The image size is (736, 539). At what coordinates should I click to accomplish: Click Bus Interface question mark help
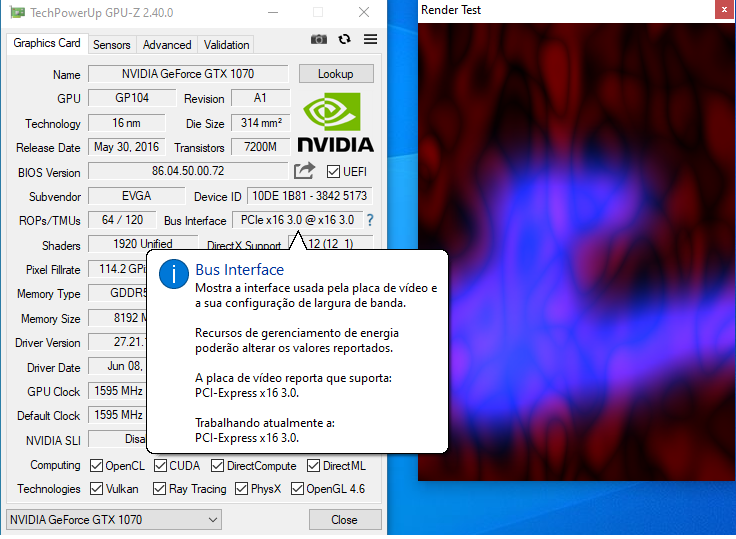[370, 220]
